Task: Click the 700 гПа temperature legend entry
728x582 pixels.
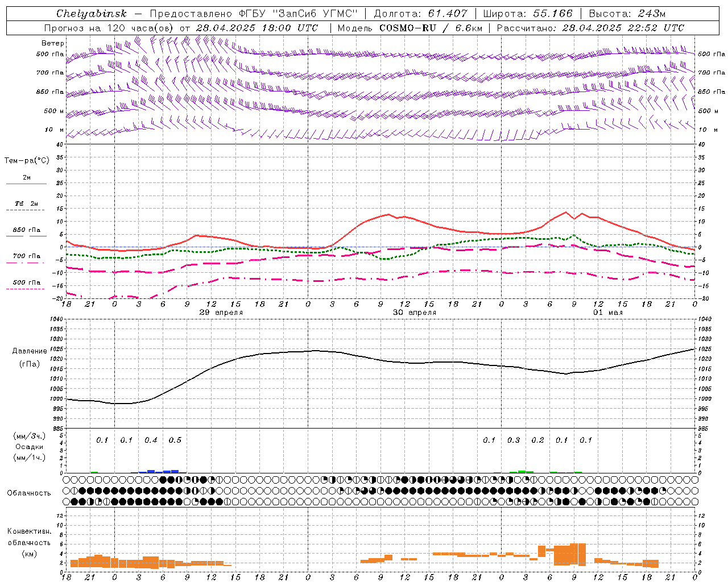Action: (26, 256)
